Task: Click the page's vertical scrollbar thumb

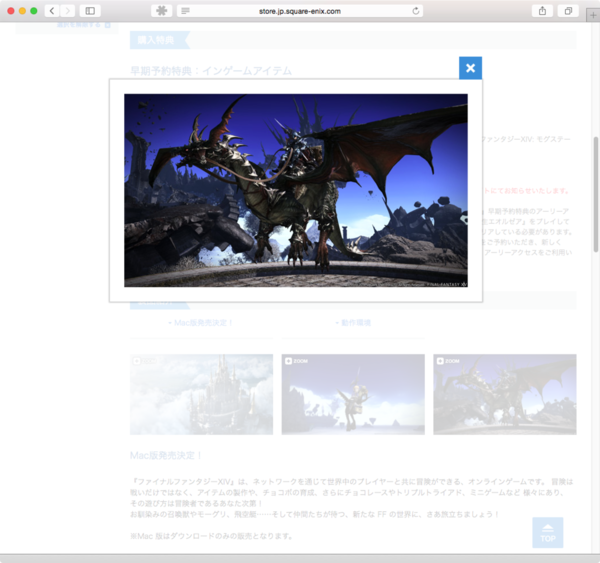Action: 596,194
